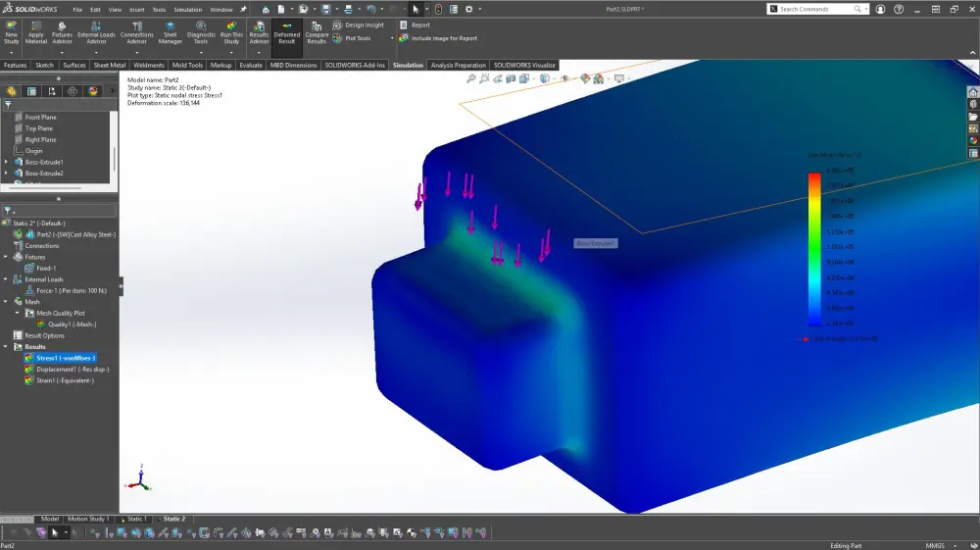Open the Window menu
The width and height of the screenshot is (980, 550).
point(221,10)
